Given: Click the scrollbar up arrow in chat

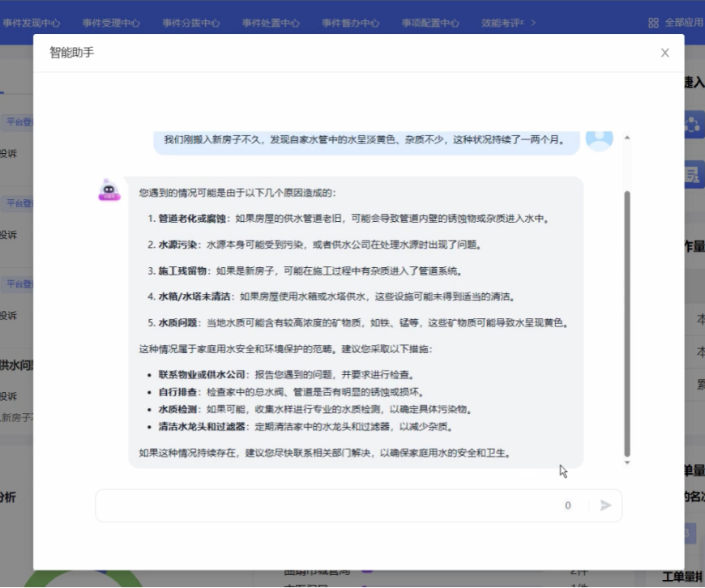Looking at the screenshot, I should [626, 138].
